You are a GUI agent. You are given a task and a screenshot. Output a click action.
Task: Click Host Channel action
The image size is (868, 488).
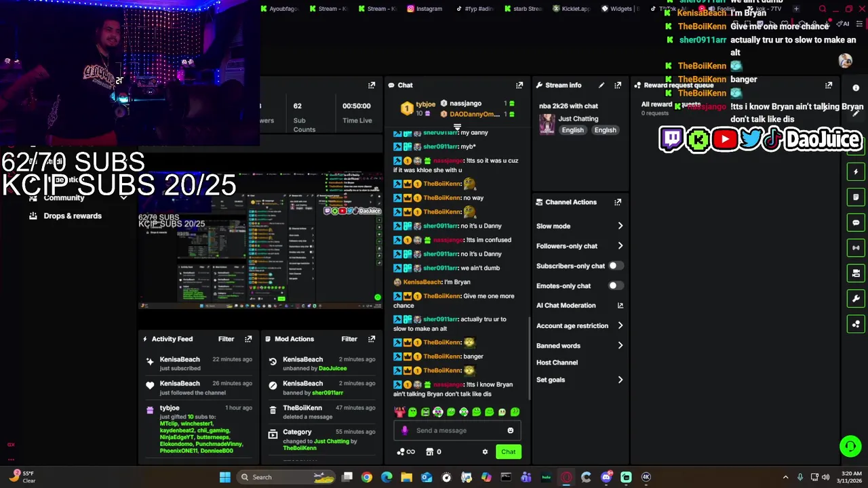[x=557, y=363]
